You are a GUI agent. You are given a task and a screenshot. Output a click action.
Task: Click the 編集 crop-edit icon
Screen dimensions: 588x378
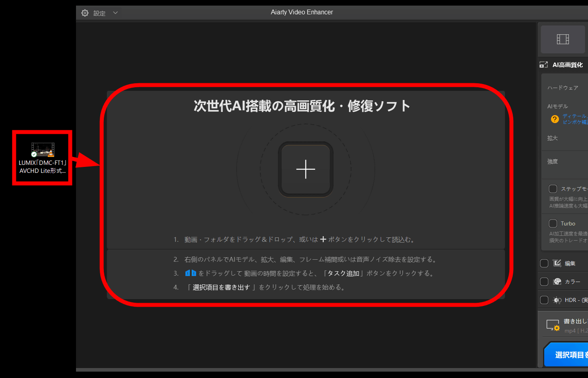tap(557, 263)
